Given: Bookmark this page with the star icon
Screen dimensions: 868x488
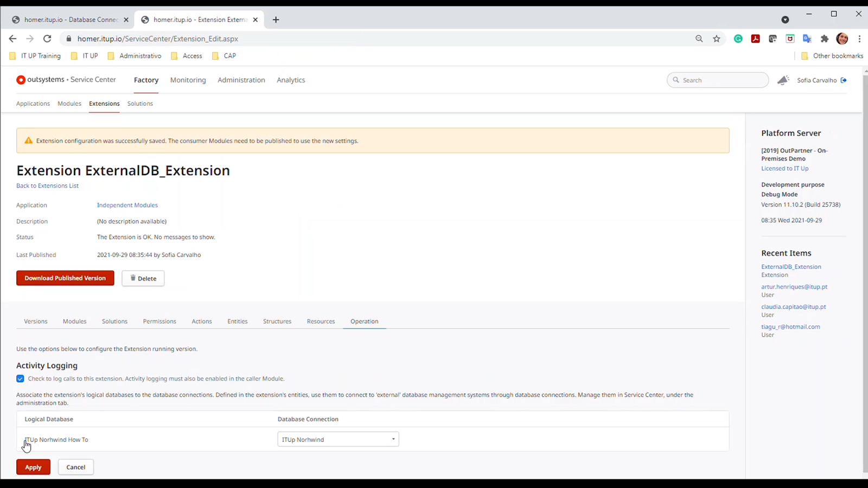Looking at the screenshot, I should tap(717, 38).
